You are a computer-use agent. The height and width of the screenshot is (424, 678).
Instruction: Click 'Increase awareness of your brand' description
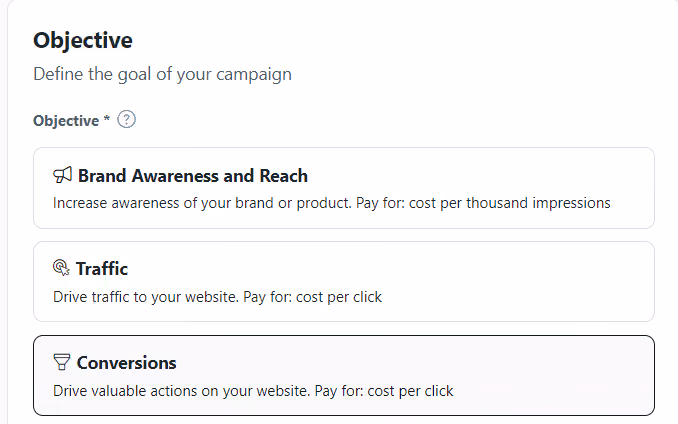(x=202, y=203)
